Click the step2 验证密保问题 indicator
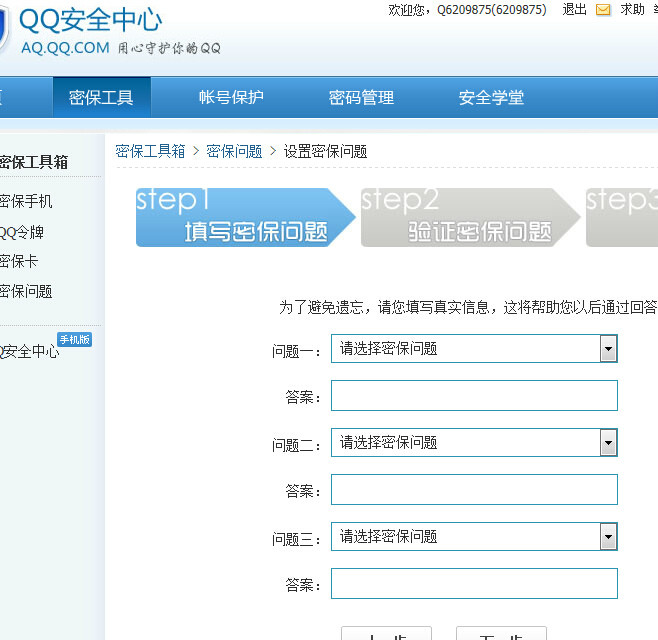658x640 pixels. (x=470, y=217)
